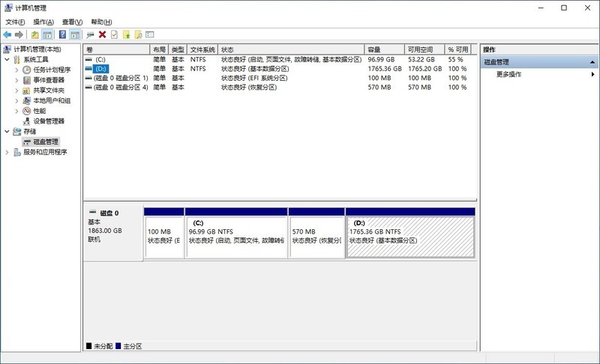Viewport: 600px width, 364px height.
Task: Click the document checkmark properties icon
Action: (114, 34)
